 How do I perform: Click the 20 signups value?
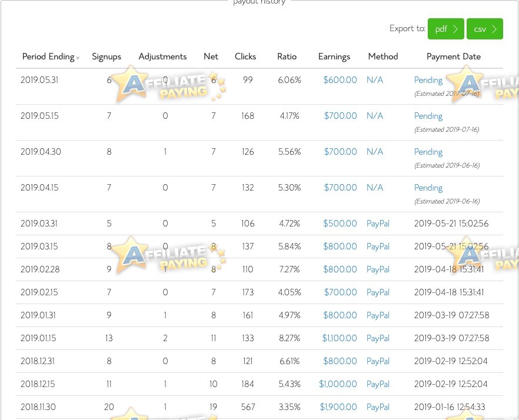pyautogui.click(x=109, y=406)
